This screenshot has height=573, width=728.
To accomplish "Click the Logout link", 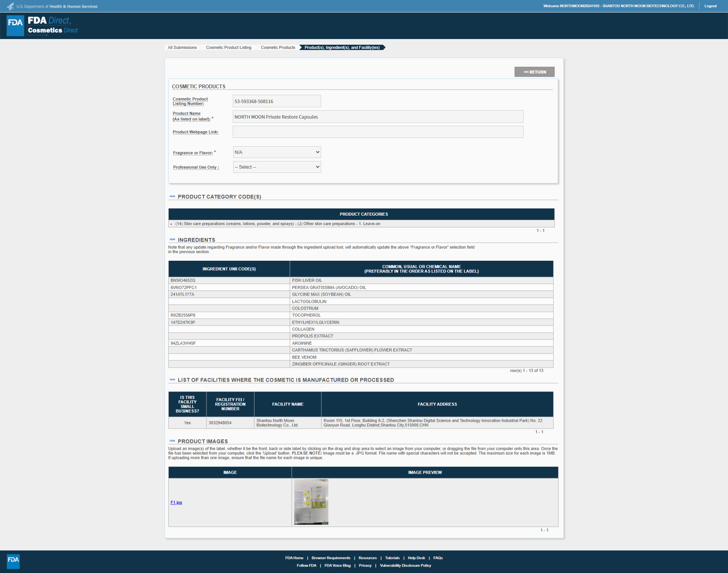I will (710, 6).
